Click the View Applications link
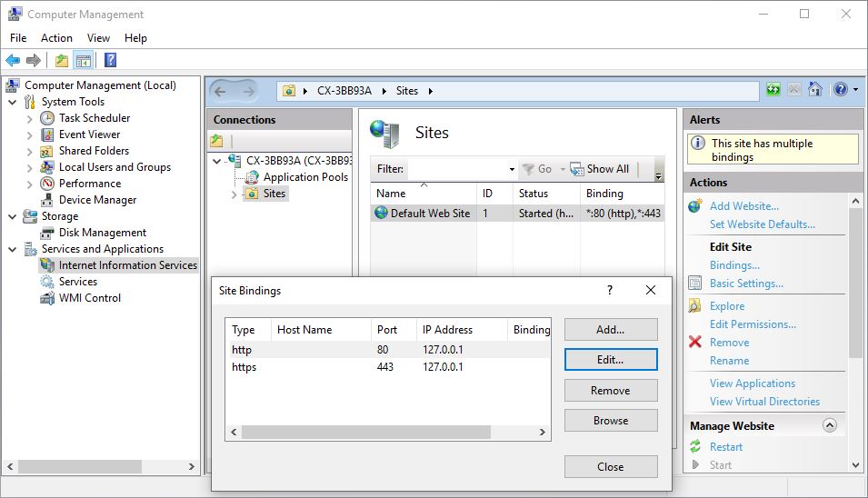Screen dimensions: 868x498 tap(753, 383)
